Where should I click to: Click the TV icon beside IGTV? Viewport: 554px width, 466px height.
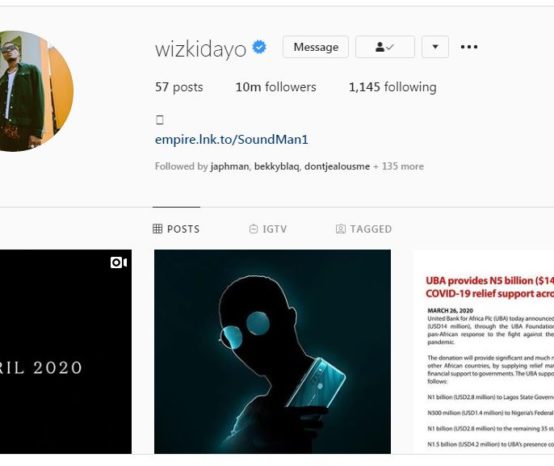point(253,229)
